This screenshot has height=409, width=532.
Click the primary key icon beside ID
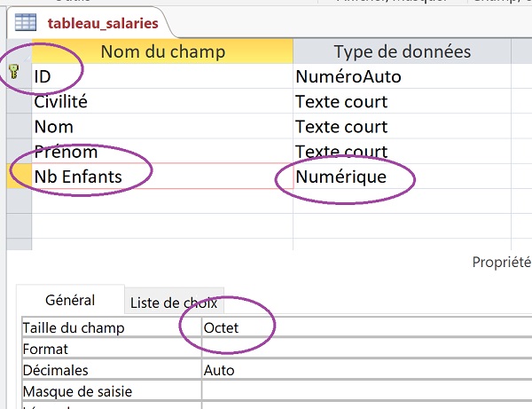[14, 72]
